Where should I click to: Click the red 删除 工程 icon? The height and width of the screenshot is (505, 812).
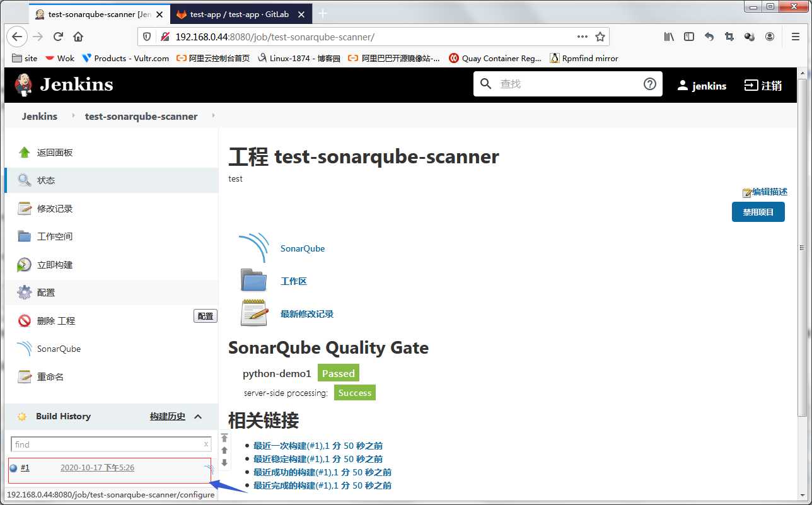[24, 321]
